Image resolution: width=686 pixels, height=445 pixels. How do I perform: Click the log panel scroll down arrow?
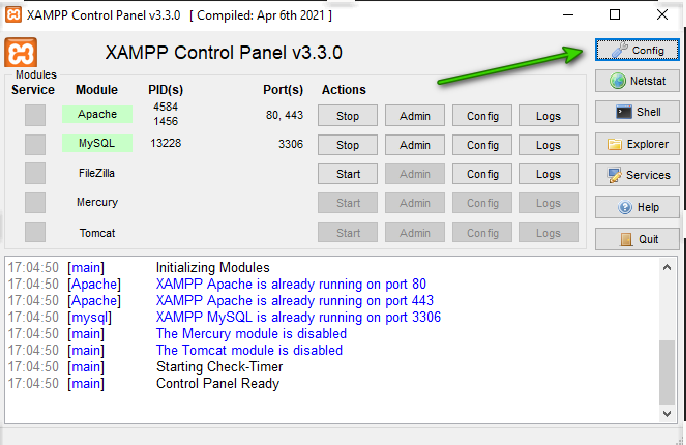coord(669,411)
